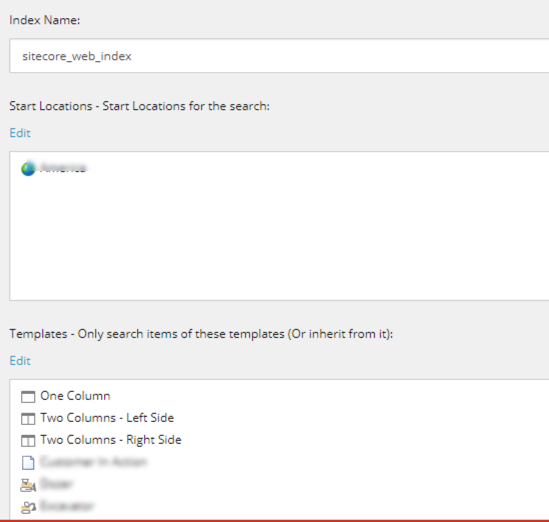This screenshot has height=522, width=549.
Task: Select Two Columns - Left Side label
Action: pos(107,418)
